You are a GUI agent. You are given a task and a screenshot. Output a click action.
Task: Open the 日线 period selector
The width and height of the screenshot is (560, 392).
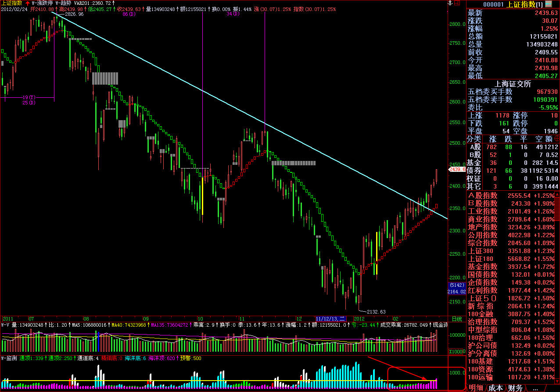coord(456,319)
